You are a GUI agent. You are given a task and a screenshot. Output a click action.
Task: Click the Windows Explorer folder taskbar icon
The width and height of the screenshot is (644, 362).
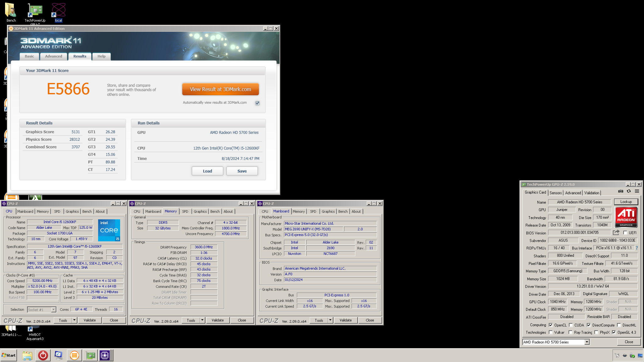point(27,355)
